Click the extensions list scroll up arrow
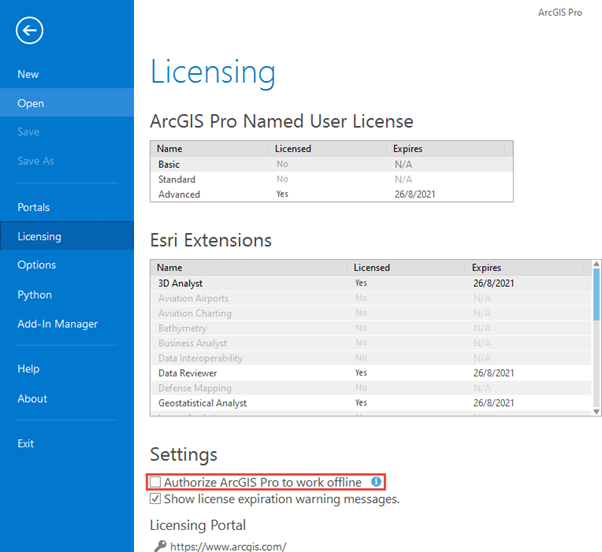 596,264
